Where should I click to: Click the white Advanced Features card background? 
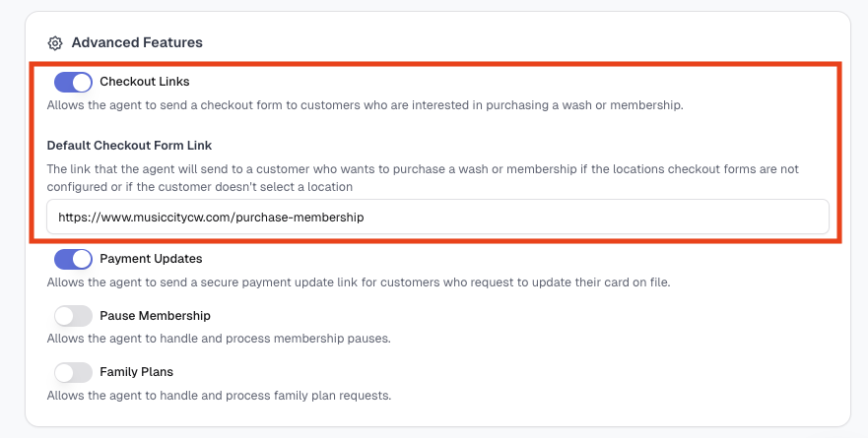tap(609, 343)
